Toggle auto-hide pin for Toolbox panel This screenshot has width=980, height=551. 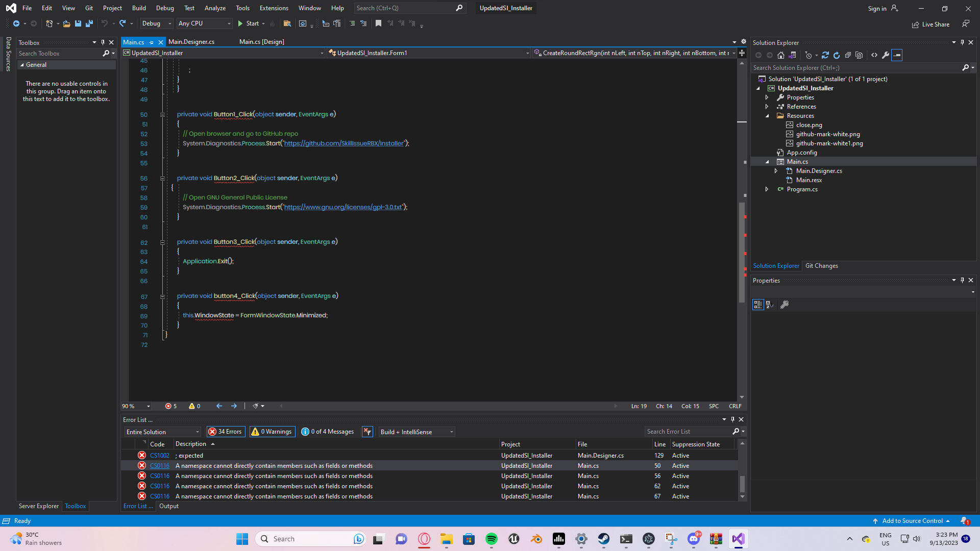click(103, 42)
